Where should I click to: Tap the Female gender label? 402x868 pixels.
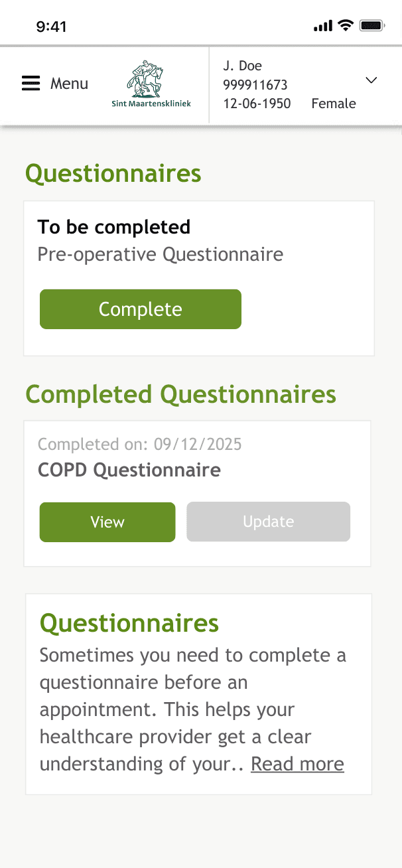[334, 104]
